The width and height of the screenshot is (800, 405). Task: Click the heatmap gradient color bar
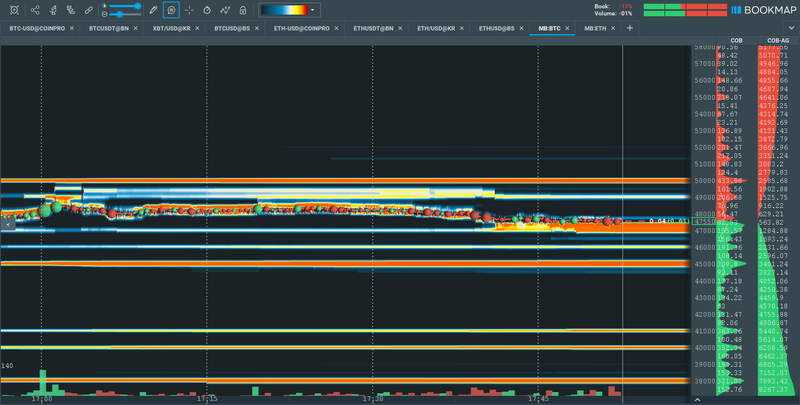point(285,10)
